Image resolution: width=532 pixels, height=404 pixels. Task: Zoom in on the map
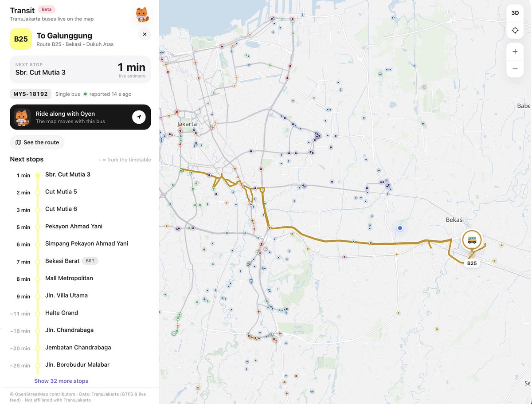515,51
